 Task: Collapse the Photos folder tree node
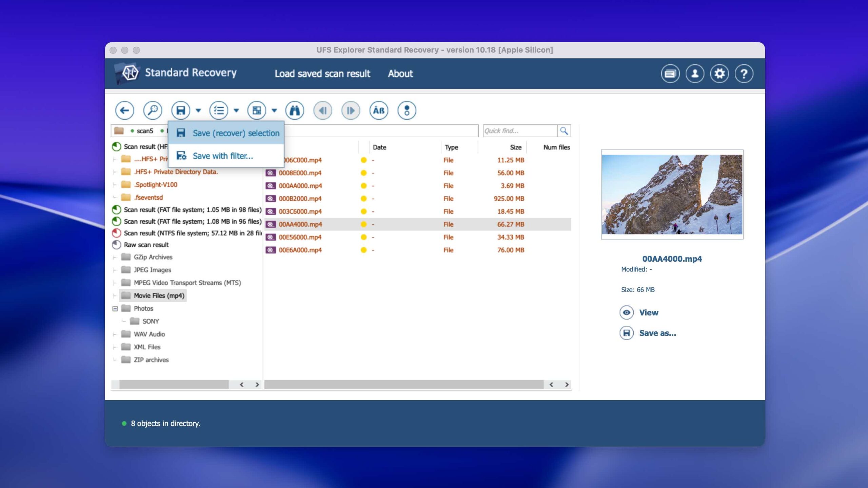(x=115, y=308)
